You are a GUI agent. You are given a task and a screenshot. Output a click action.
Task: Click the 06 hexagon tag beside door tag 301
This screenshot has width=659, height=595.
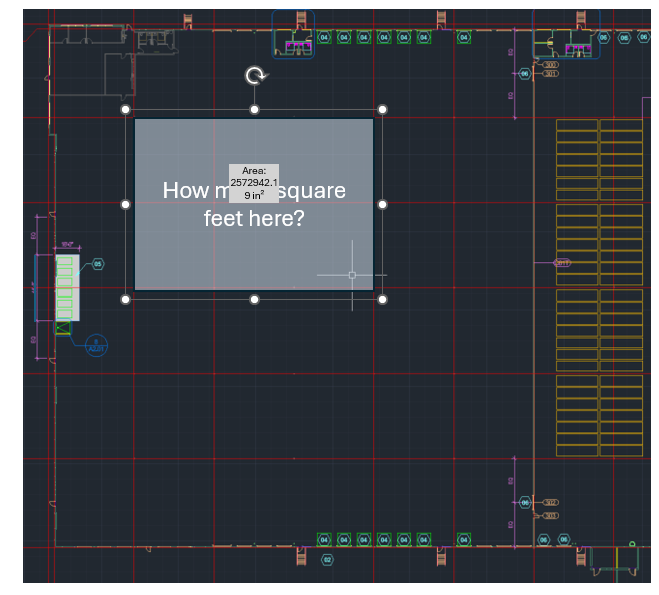525,74
